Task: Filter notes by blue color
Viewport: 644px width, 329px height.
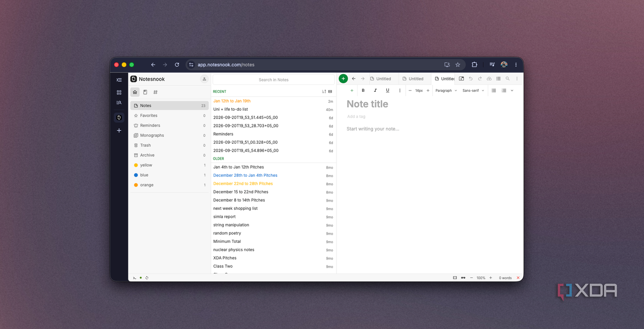Action: click(170, 175)
